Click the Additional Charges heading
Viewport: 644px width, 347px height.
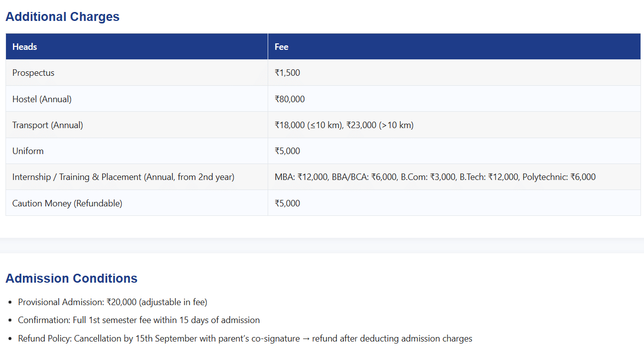[62, 16]
